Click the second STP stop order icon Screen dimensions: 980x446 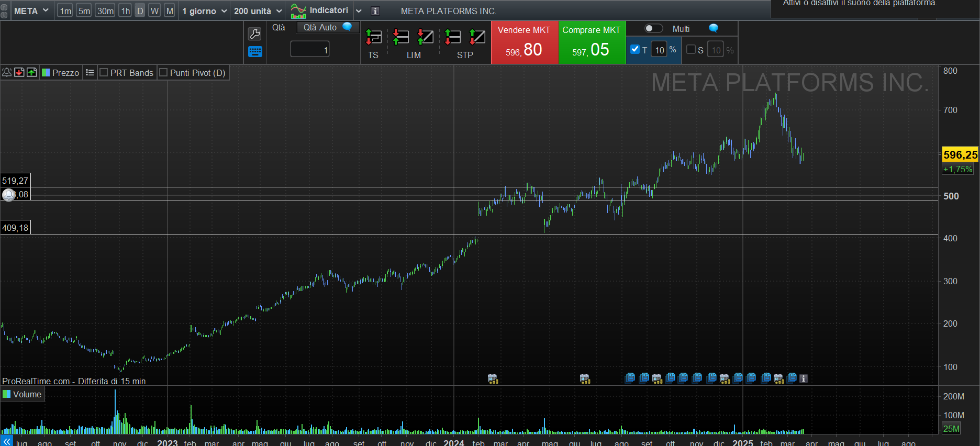pos(477,37)
